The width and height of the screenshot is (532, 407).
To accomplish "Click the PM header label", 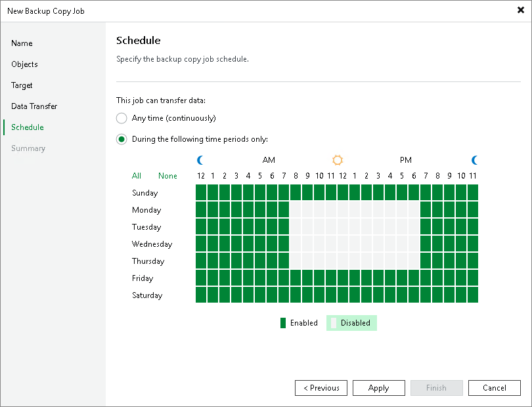I will [x=406, y=160].
